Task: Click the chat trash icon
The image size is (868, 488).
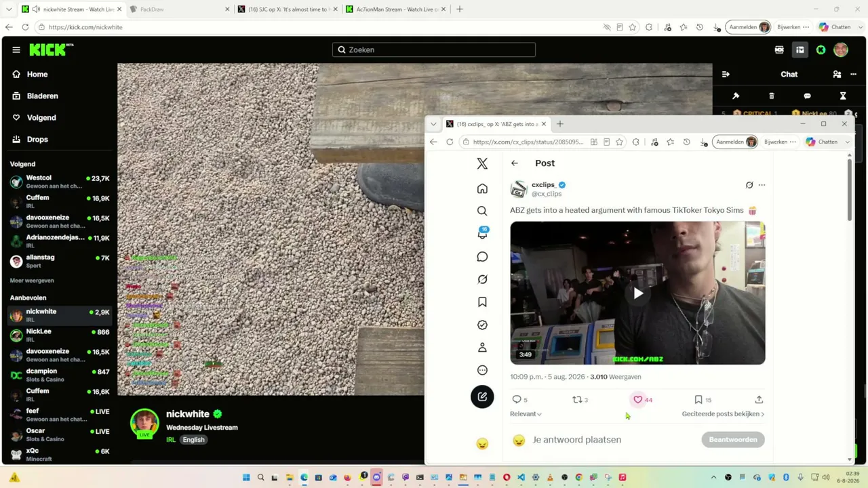Action: click(771, 96)
